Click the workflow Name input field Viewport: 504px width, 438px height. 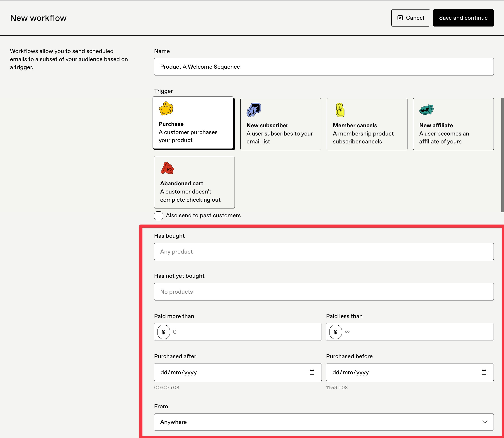point(324,67)
